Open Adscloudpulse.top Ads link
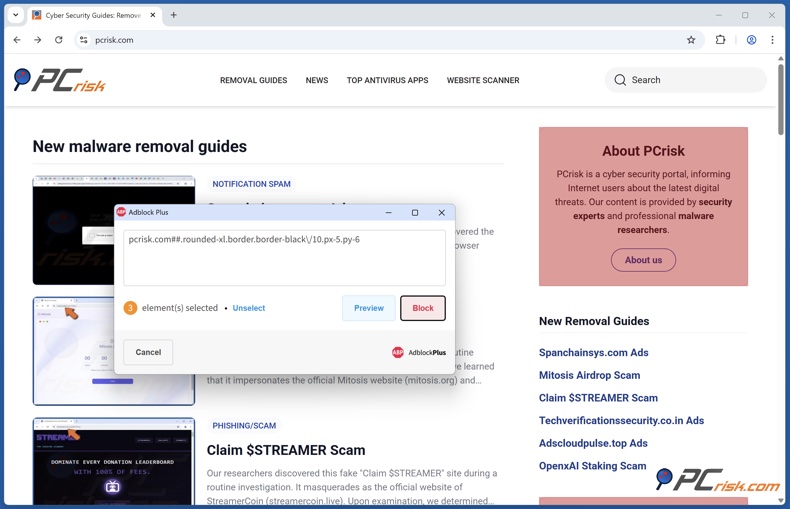790x509 pixels. coord(594,443)
